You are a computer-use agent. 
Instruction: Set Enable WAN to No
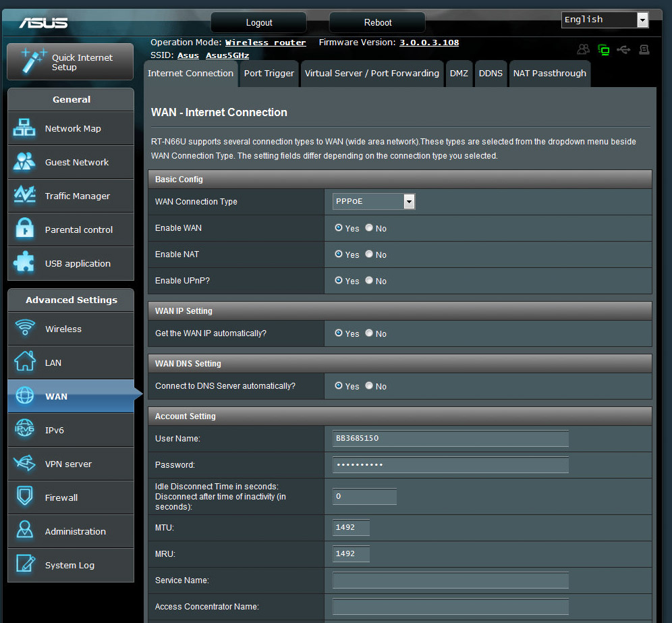tap(369, 228)
